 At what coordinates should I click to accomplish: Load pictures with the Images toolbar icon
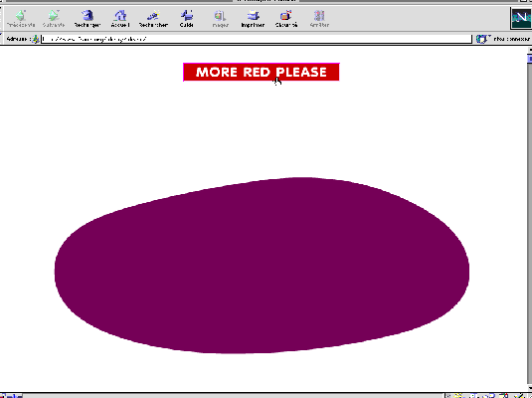tap(220, 18)
